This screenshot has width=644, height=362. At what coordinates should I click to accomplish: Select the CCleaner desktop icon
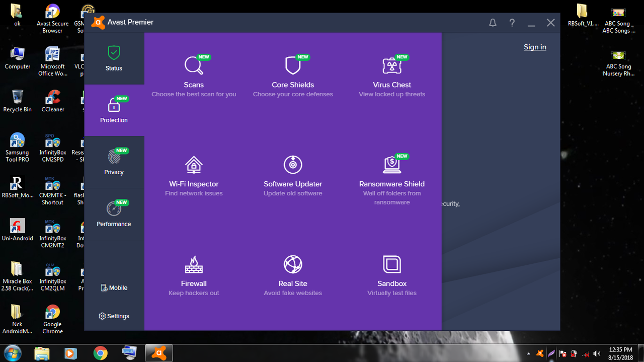52,100
